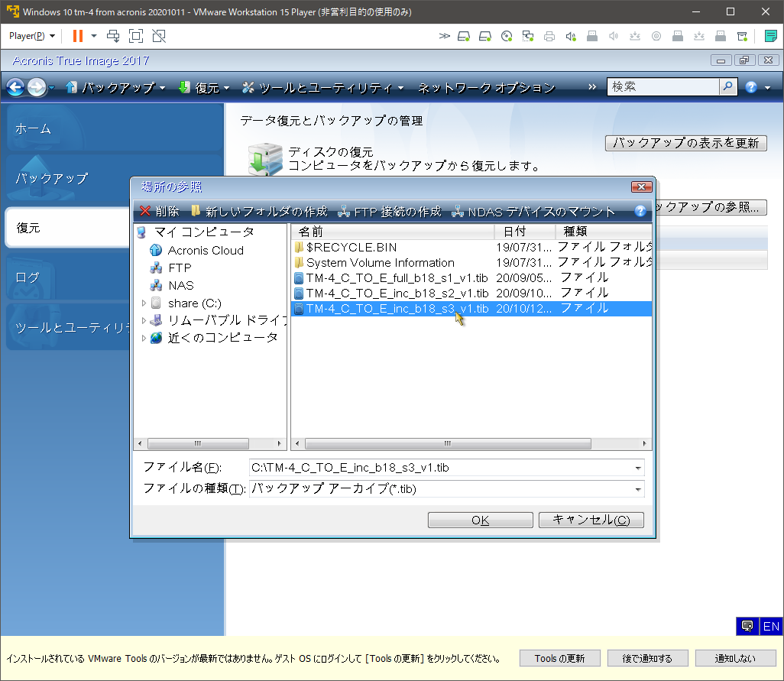Sort by 名前 column header
The image size is (784, 681).
click(393, 232)
